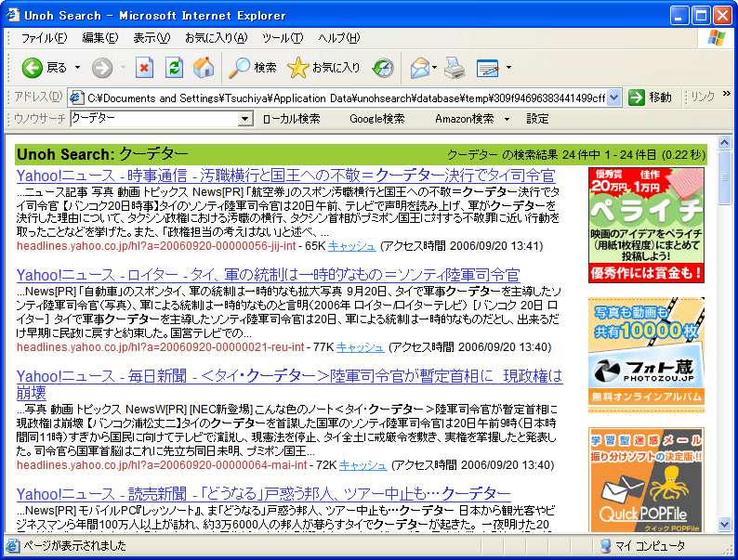This screenshot has height=560, width=738.
Task: Open Mail button dropdown arrow
Action: coord(434,68)
